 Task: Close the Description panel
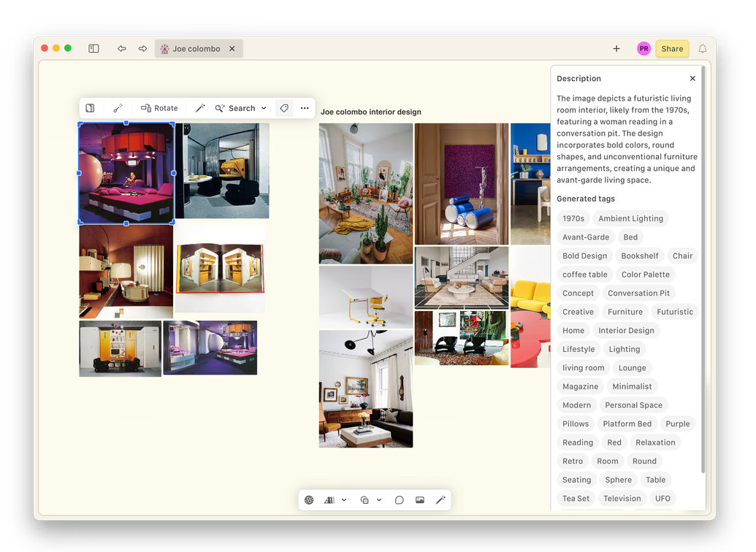pos(692,78)
